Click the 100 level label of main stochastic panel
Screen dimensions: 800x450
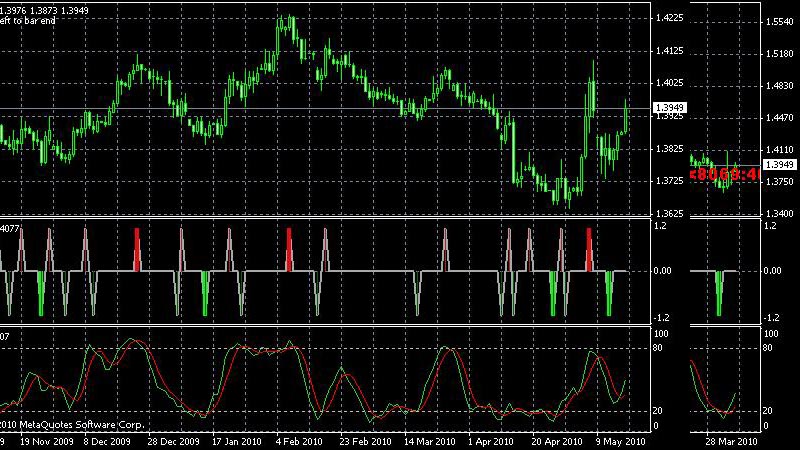(x=661, y=334)
